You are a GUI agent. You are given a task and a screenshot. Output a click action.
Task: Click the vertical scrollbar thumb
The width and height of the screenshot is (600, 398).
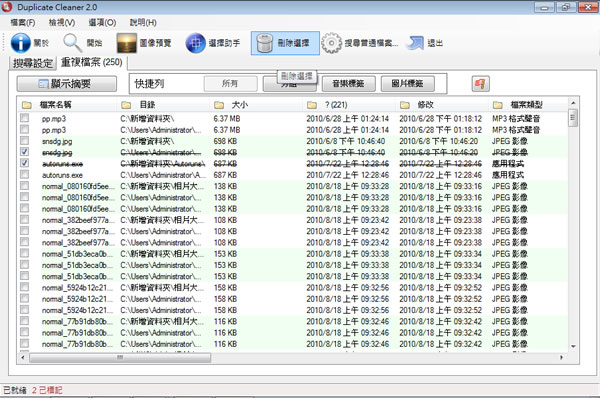[573, 117]
